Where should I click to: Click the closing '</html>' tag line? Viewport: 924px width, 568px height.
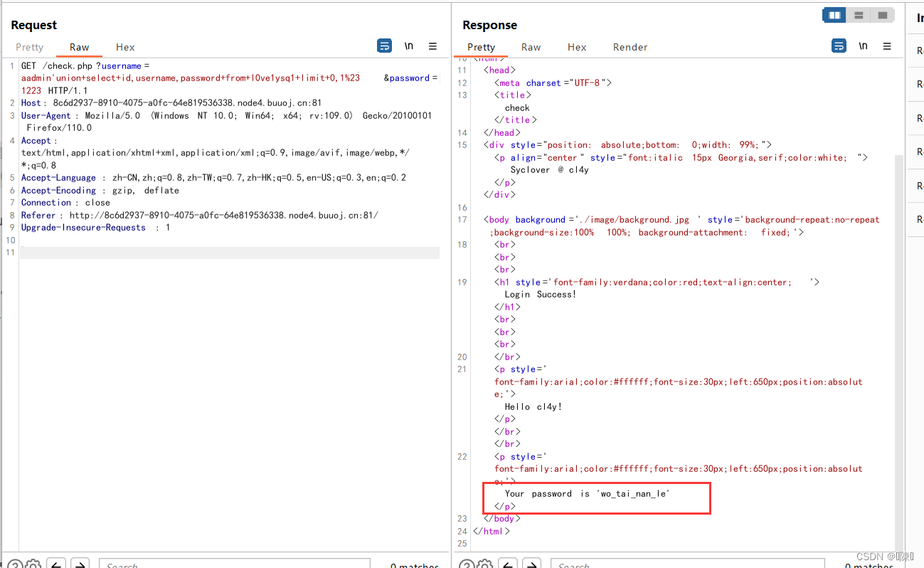(492, 532)
